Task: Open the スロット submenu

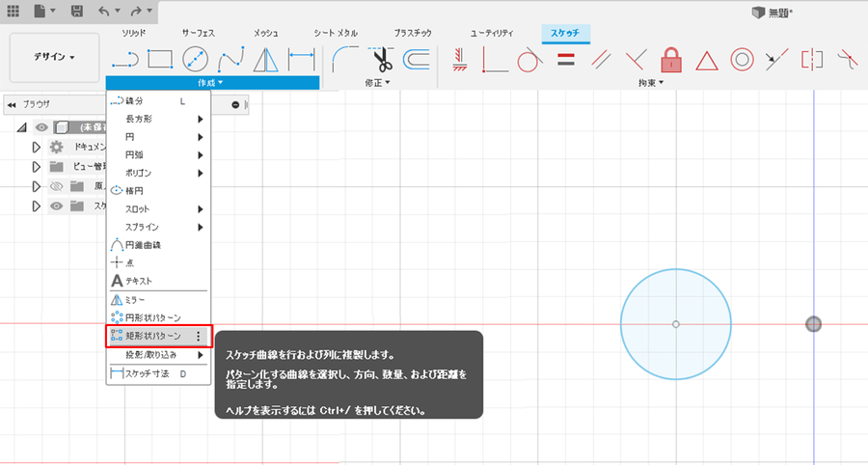Action: 158,209
